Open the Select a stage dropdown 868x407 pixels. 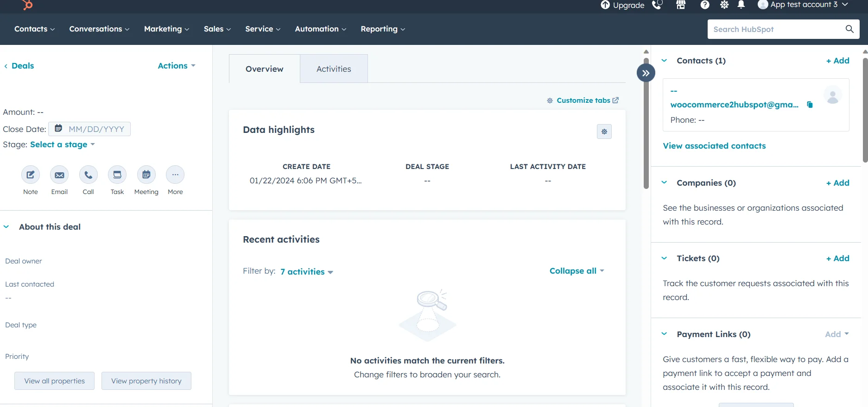coord(62,144)
